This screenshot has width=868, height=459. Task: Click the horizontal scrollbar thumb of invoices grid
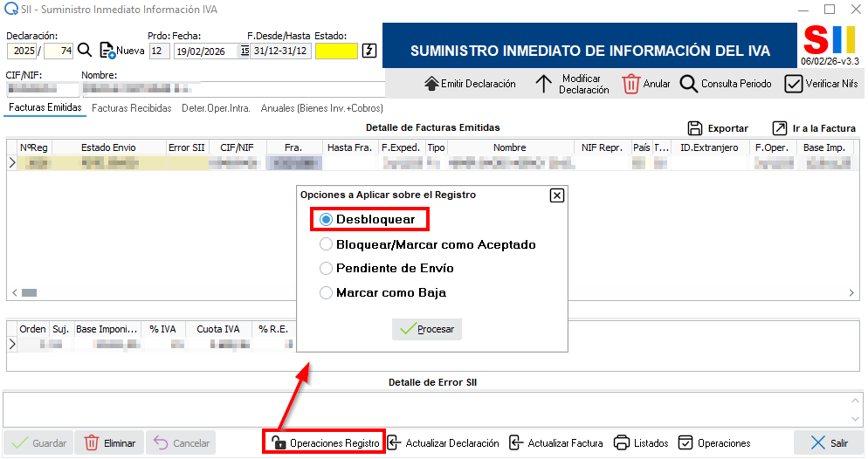30,292
